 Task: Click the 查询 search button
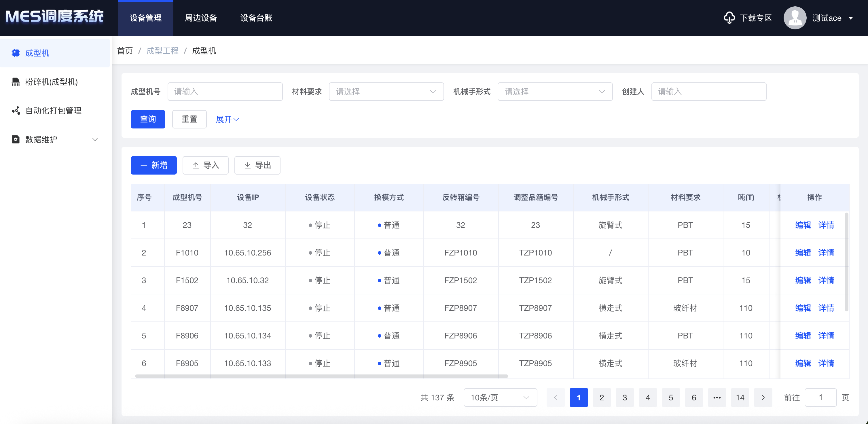tap(147, 119)
